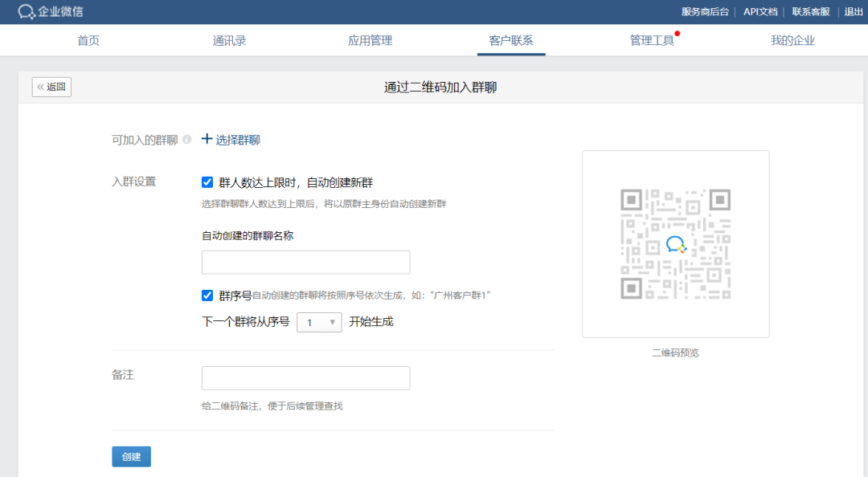Screen dimensions: 868x477
Task: Uncheck the 群序号 checkbox
Action: 207,295
